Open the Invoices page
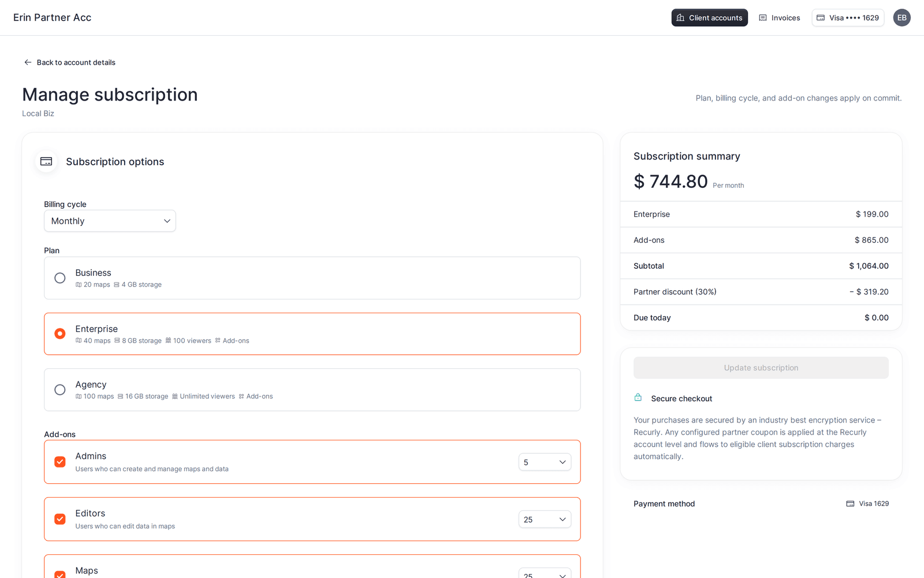Screen dimensions: 924x578 point(779,18)
